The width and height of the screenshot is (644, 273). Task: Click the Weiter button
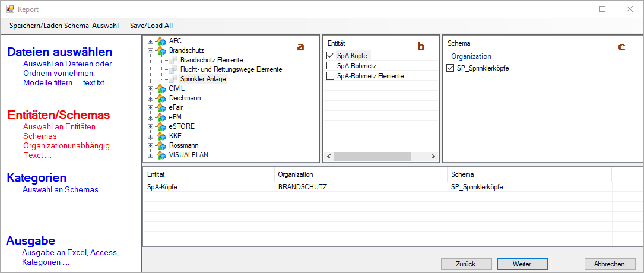click(x=522, y=264)
